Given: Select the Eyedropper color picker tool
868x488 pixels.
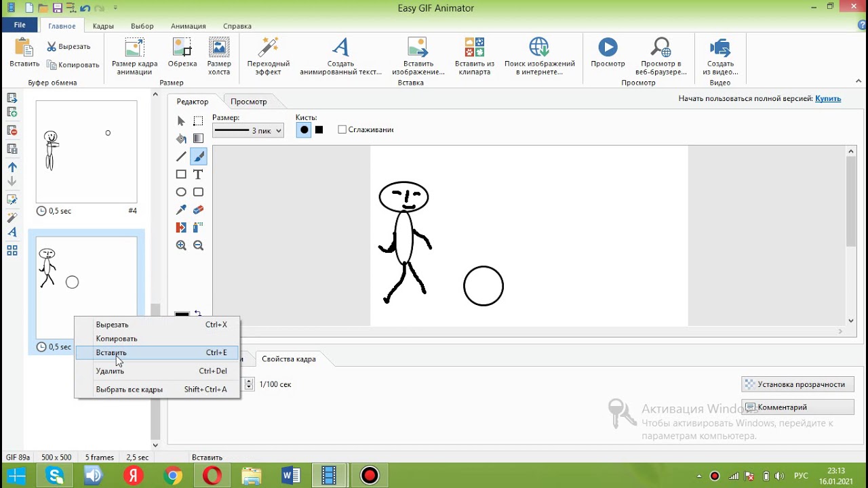Looking at the screenshot, I should (x=181, y=210).
